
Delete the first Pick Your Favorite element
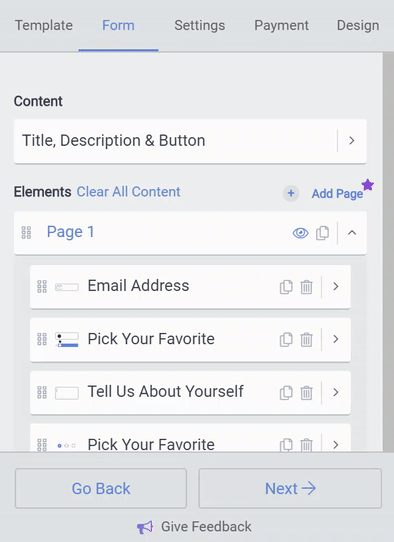[306, 339]
